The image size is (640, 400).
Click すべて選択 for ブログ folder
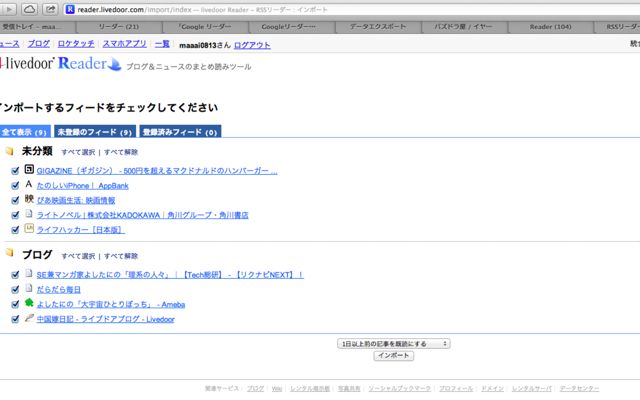(x=78, y=256)
